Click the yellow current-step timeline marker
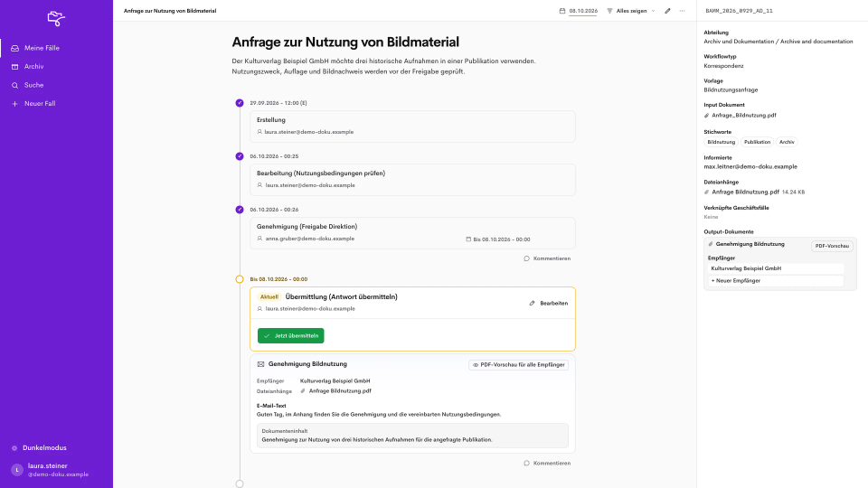This screenshot has width=868, height=488. click(x=239, y=279)
